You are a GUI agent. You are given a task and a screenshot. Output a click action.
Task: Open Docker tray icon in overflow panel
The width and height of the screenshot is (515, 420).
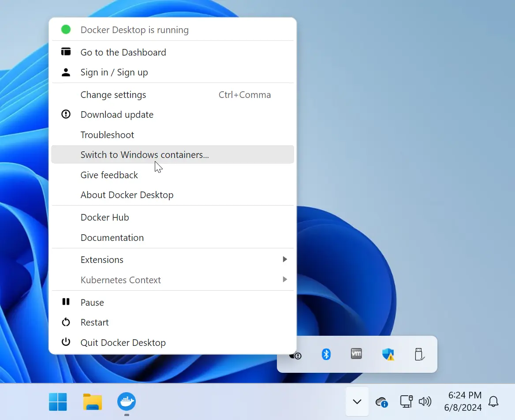tap(296, 355)
